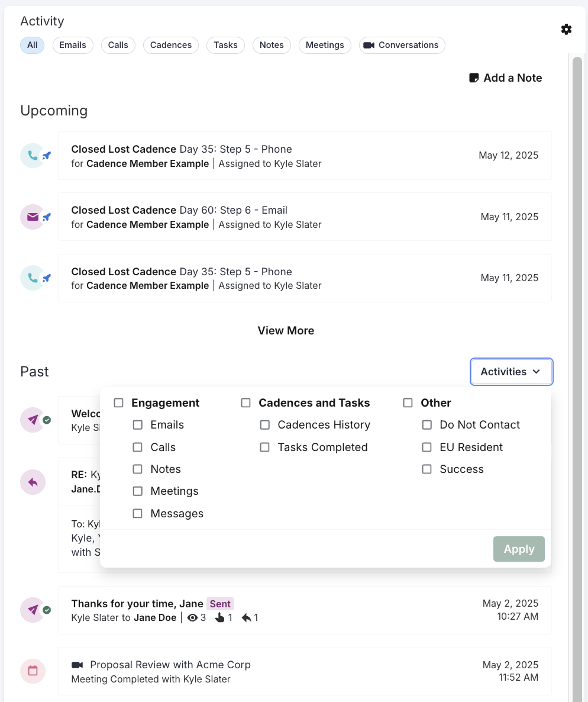Enable the Do Not Contact checkbox

(427, 424)
